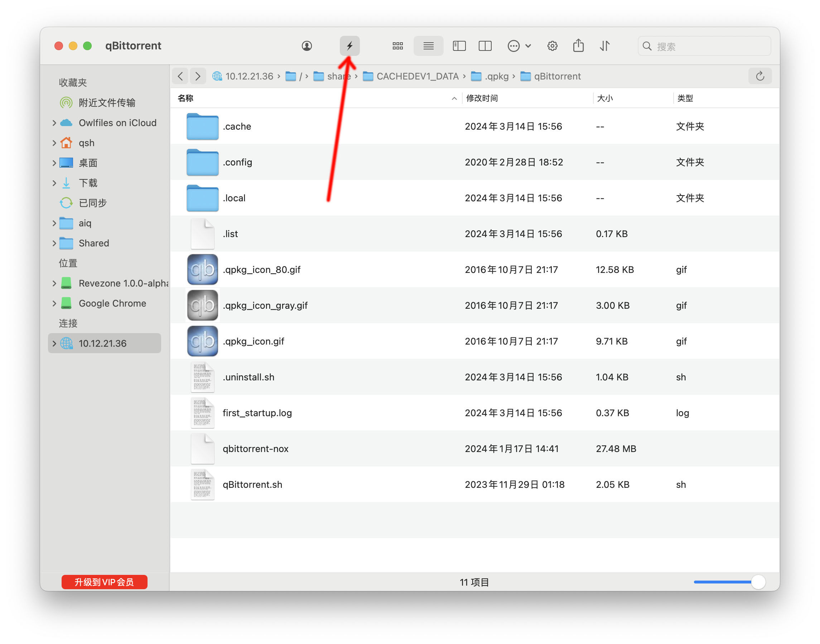
Task: Select qBittorrent in the breadcrumb
Action: 551,76
